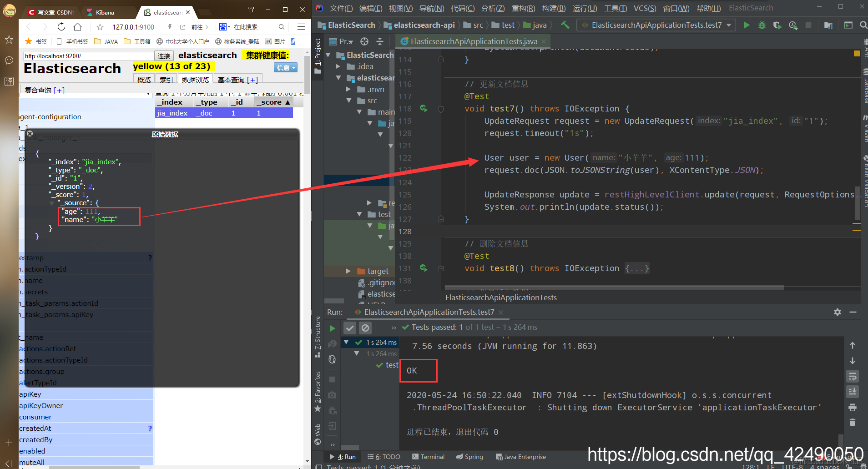The width and height of the screenshot is (868, 469).
Task: Open the 重构(R) menu
Action: tap(524, 8)
